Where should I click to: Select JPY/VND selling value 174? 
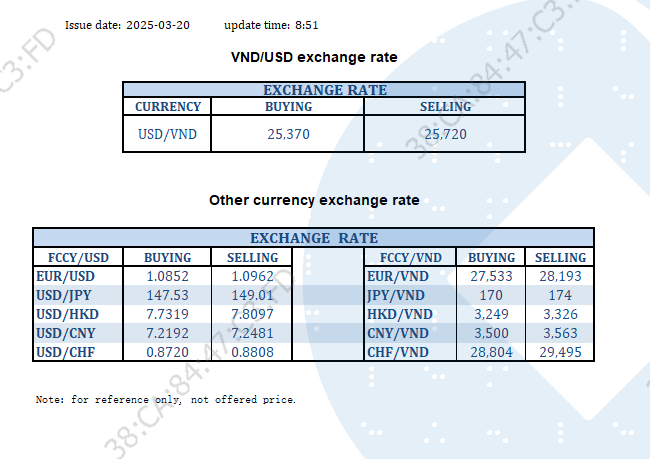[559, 295]
